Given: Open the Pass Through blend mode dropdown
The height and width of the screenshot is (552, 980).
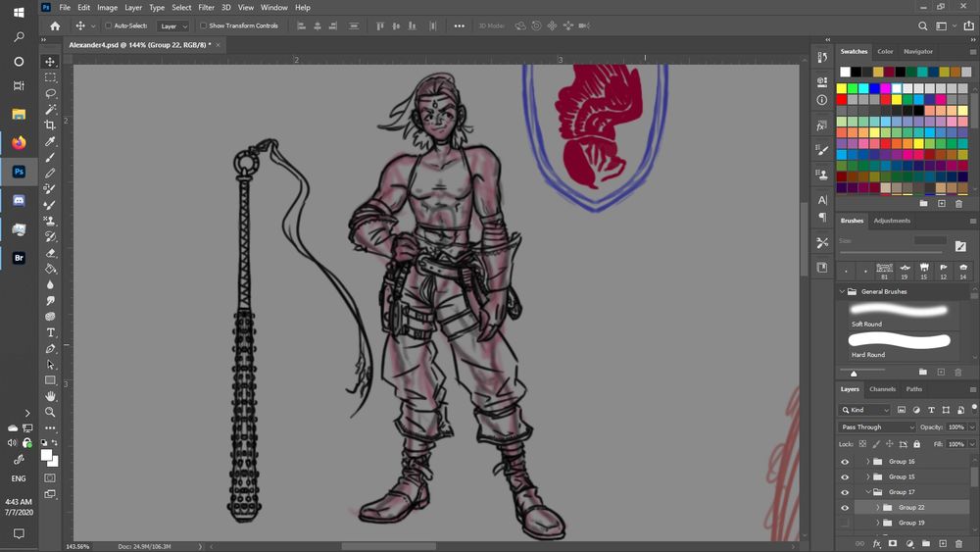Looking at the screenshot, I should coord(877,427).
